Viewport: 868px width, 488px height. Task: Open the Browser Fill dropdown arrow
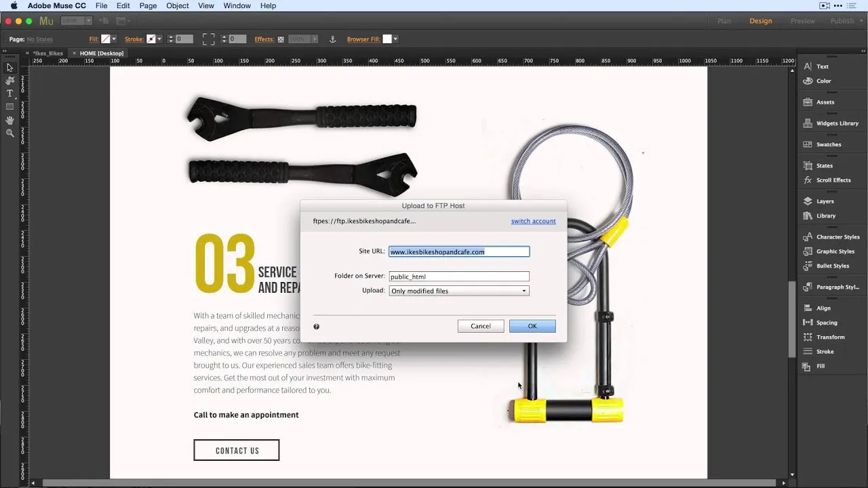[x=395, y=39]
